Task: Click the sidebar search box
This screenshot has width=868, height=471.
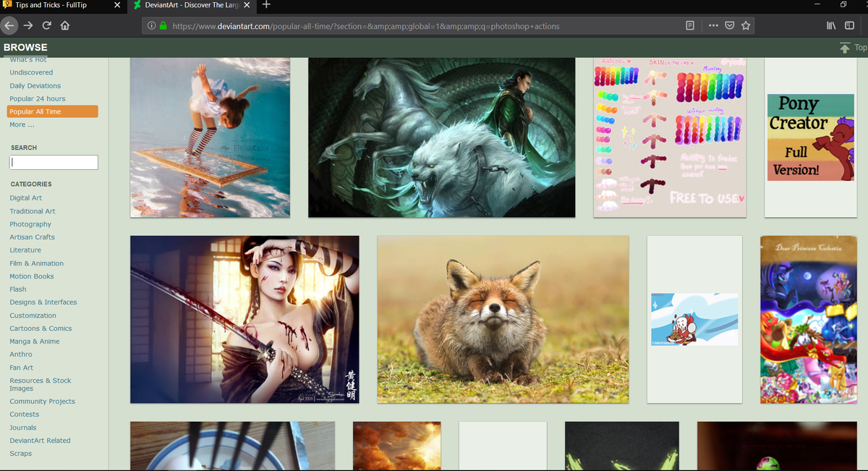Action: click(x=54, y=163)
